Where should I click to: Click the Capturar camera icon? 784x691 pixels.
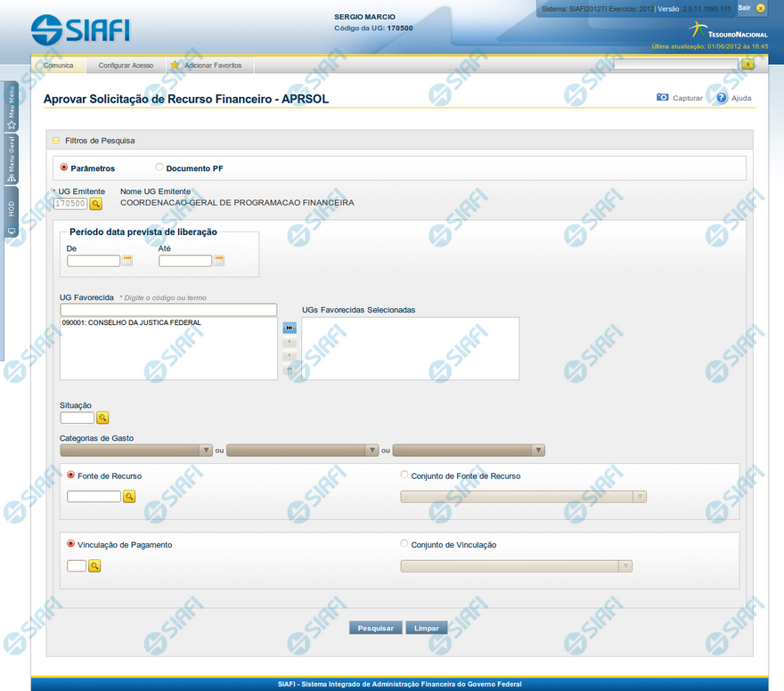(x=663, y=98)
